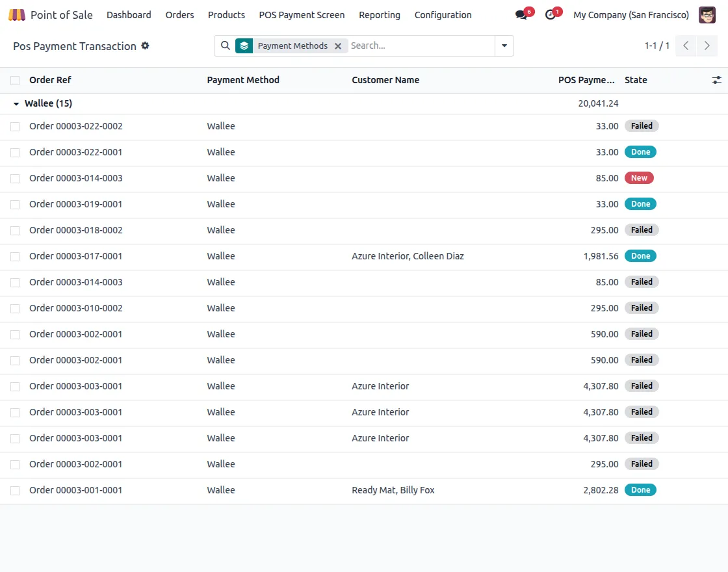Click the Failed badge on Order 00003-022-0002
This screenshot has height=572, width=728.
point(642,126)
